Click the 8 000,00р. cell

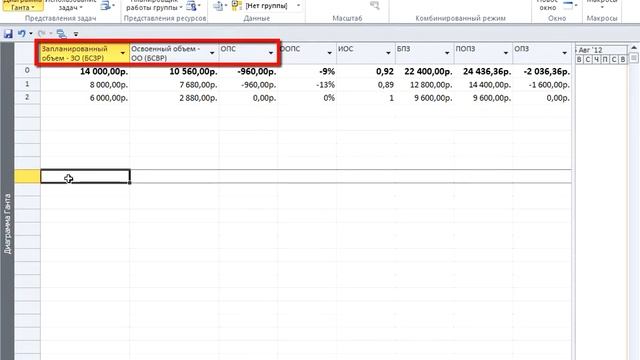click(x=85, y=84)
